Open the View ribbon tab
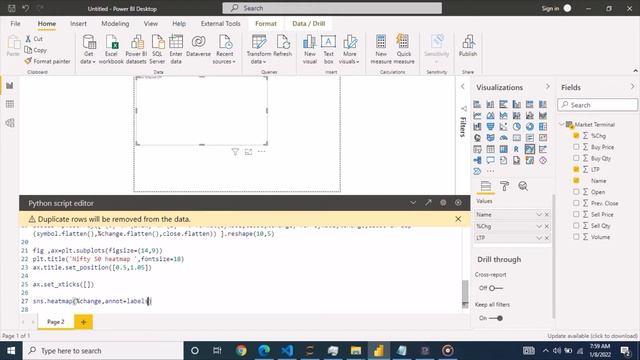 click(x=151, y=24)
